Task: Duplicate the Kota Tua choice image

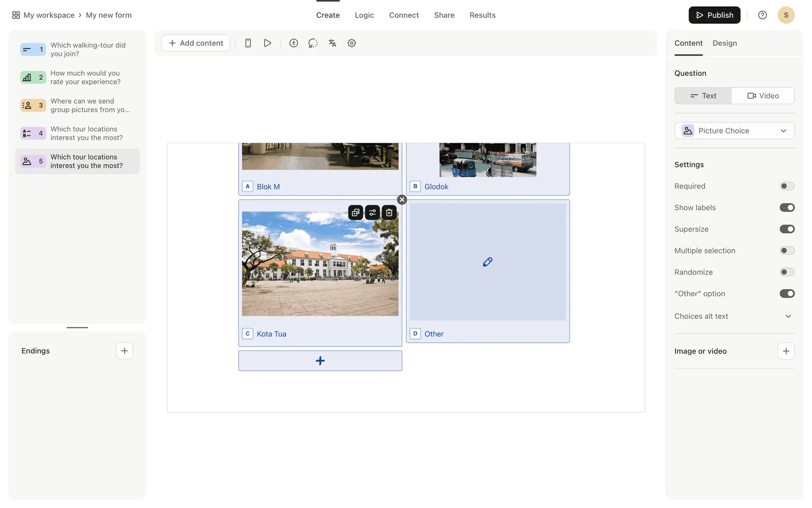Action: 356,213
